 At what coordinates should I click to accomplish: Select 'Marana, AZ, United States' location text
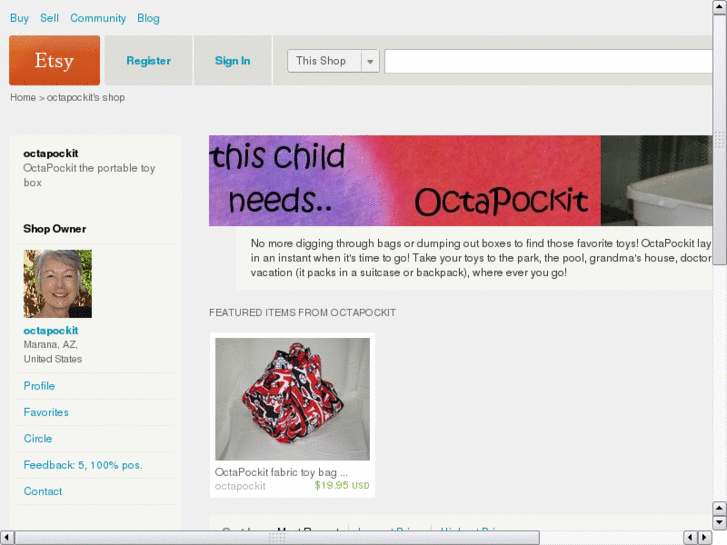coord(53,352)
